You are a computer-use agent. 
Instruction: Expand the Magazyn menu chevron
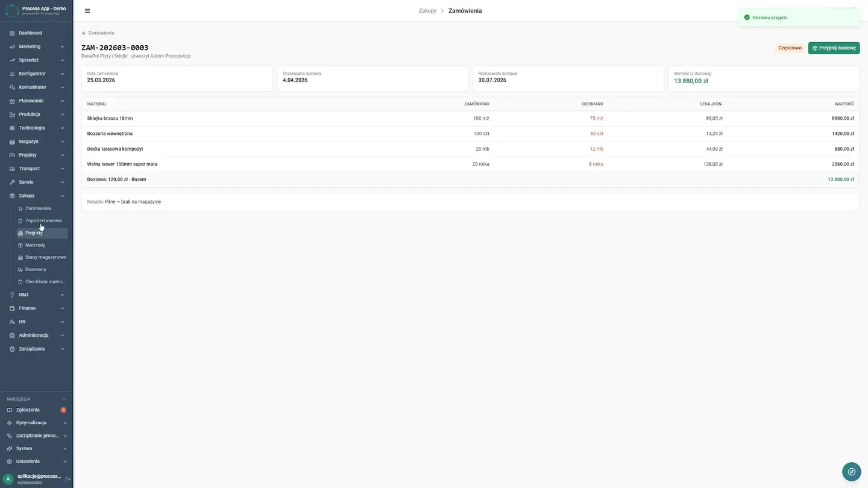pos(62,142)
